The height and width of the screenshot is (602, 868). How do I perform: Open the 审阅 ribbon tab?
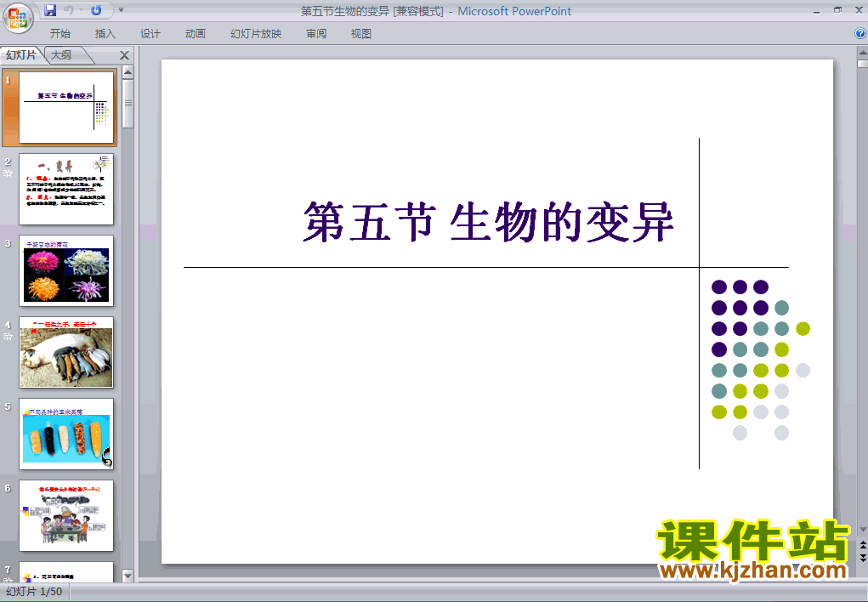pyautogui.click(x=316, y=34)
